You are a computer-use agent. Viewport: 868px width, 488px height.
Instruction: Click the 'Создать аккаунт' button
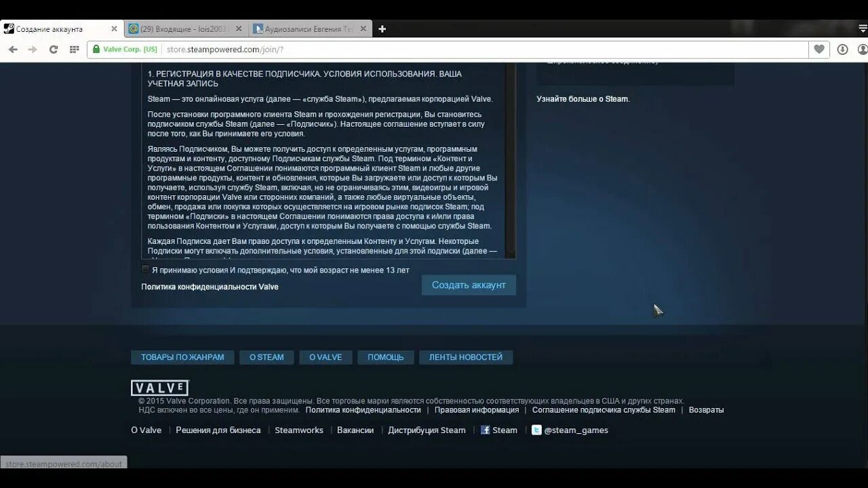pos(469,285)
